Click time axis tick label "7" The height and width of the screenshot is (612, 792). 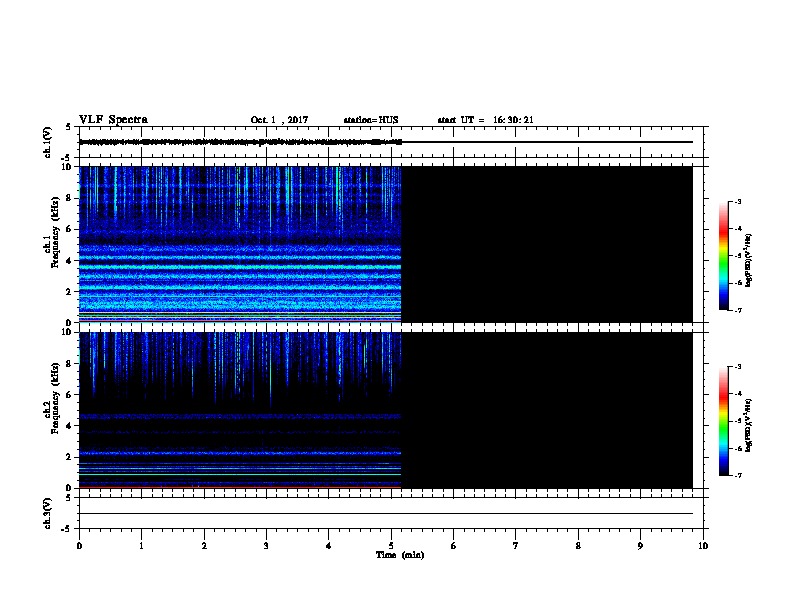pyautogui.click(x=516, y=546)
